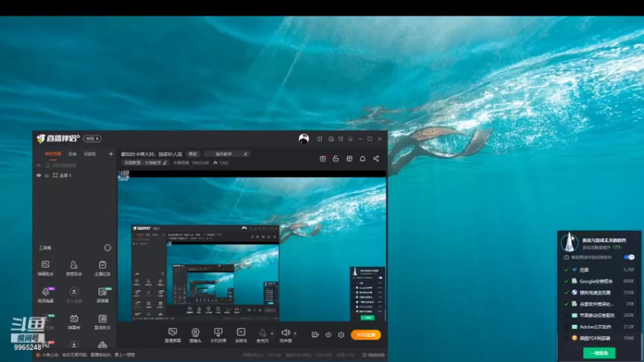Open the hamburger menu in the title bar
Image resolution: width=644 pixels, height=362 pixels.
[x=350, y=139]
